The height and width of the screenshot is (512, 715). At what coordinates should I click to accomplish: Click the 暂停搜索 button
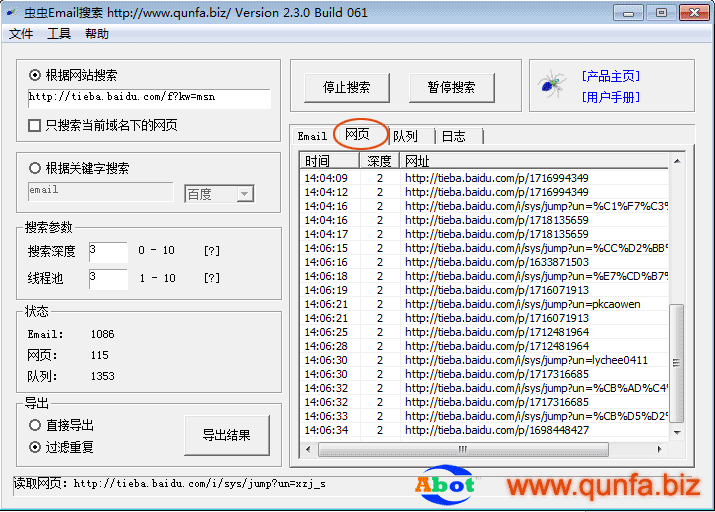pyautogui.click(x=451, y=87)
